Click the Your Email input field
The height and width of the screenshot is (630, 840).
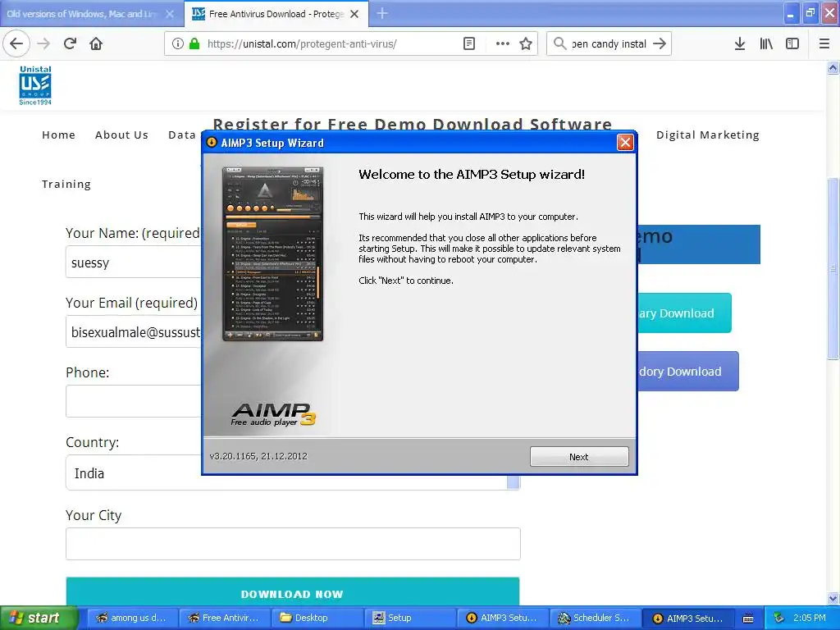(133, 331)
